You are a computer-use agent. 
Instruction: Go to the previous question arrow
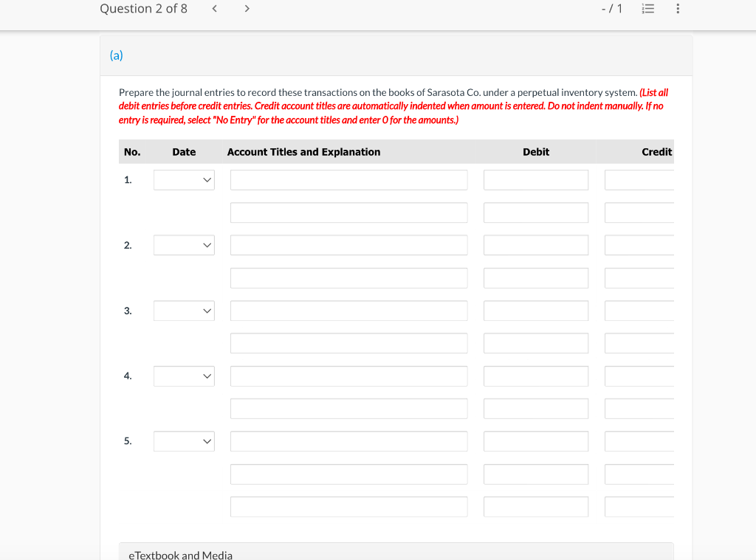pos(215,9)
